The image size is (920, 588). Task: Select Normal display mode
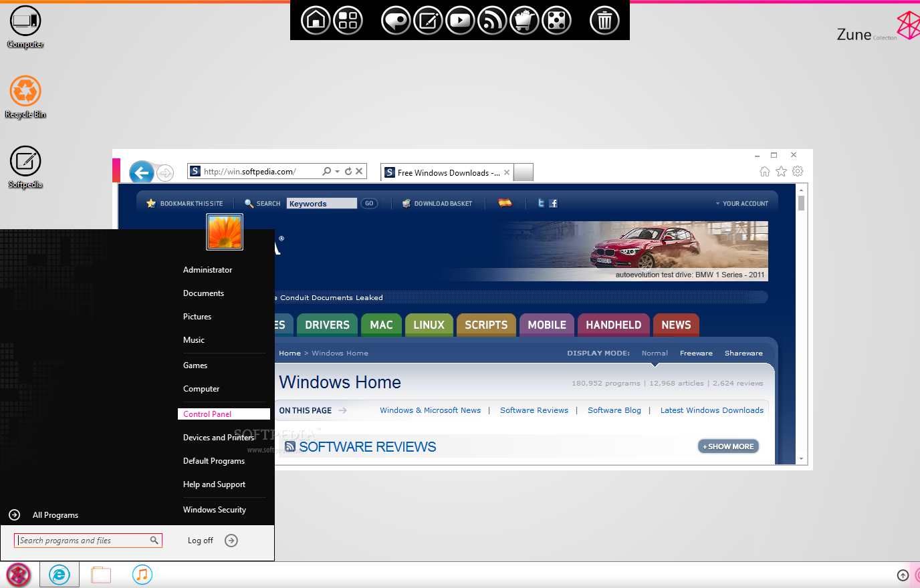(655, 353)
